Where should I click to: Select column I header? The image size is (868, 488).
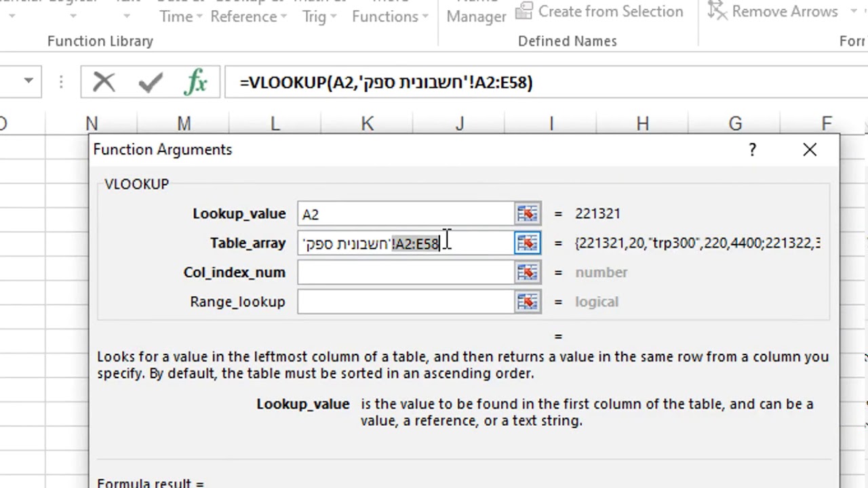pos(551,123)
